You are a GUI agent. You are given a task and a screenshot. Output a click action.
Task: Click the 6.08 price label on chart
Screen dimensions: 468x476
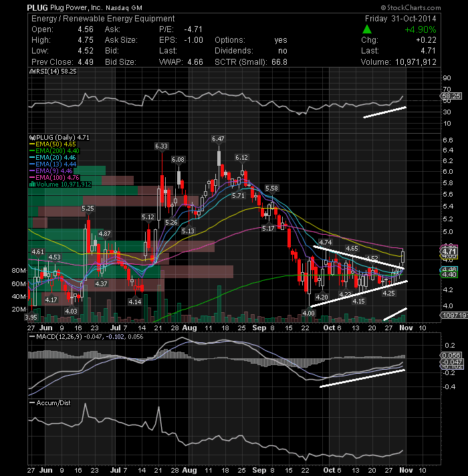coord(178,159)
